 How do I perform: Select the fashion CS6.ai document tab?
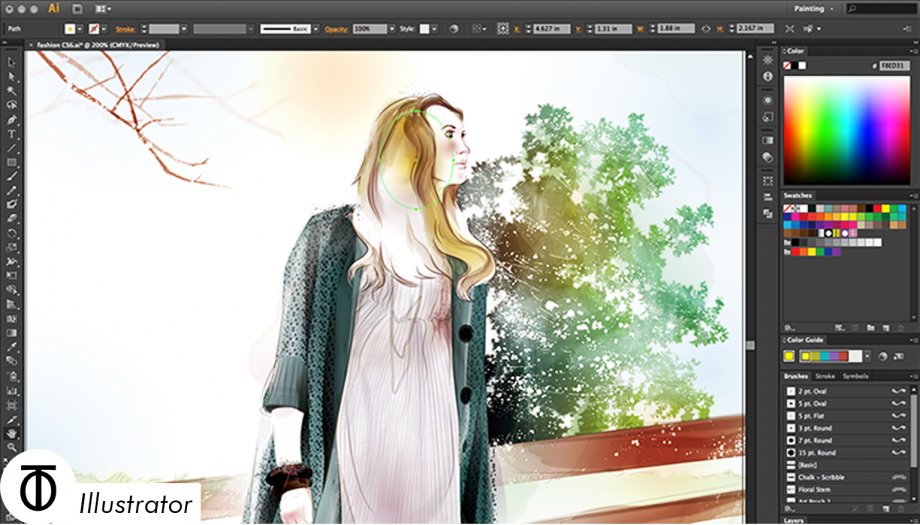97,45
